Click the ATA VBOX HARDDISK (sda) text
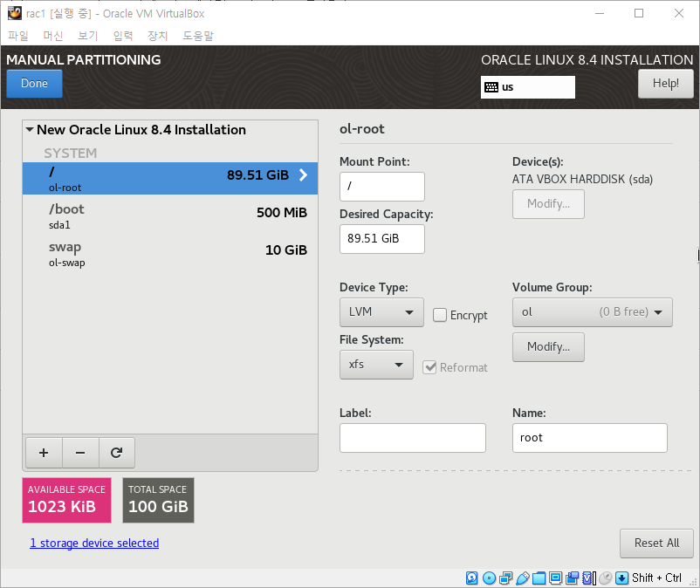Screen dimensions: 700x588 pyautogui.click(x=582, y=179)
